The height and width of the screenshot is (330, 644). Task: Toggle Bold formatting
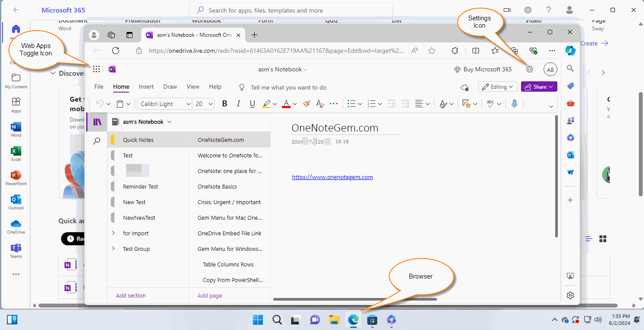point(224,104)
